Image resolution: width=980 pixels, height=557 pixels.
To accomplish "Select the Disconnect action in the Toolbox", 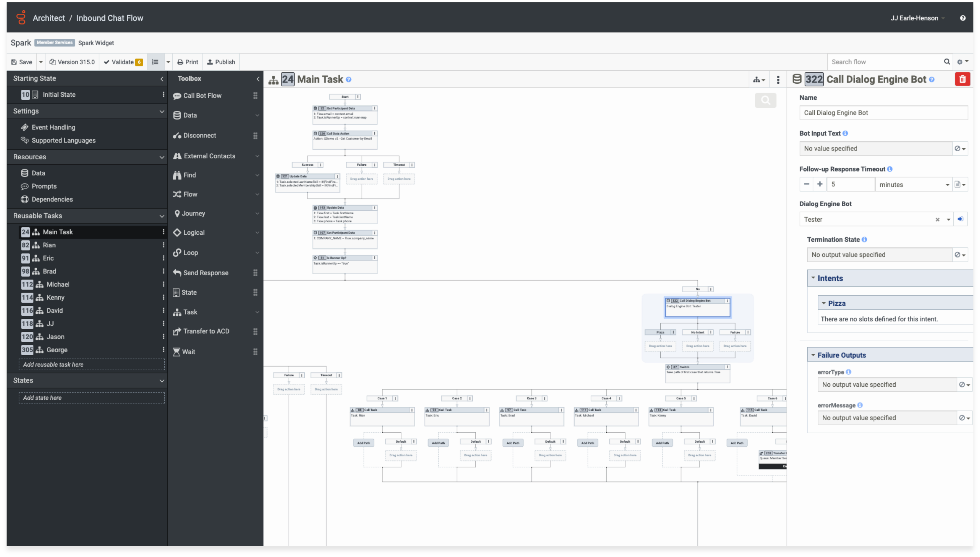I will tap(199, 135).
